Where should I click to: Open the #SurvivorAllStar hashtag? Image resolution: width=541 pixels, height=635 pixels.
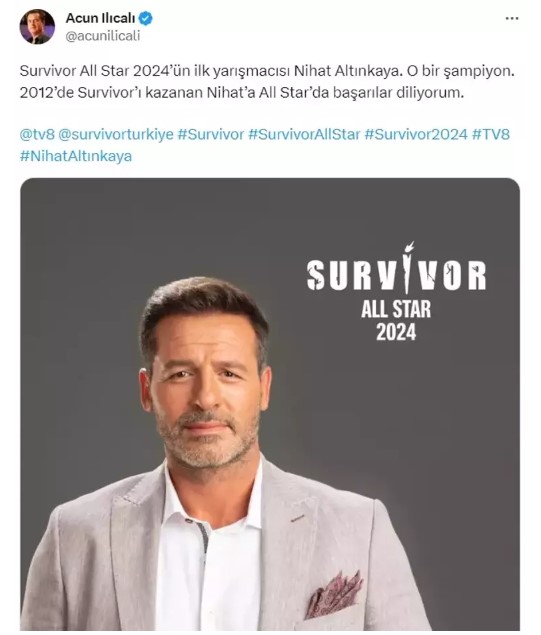pos(304,134)
